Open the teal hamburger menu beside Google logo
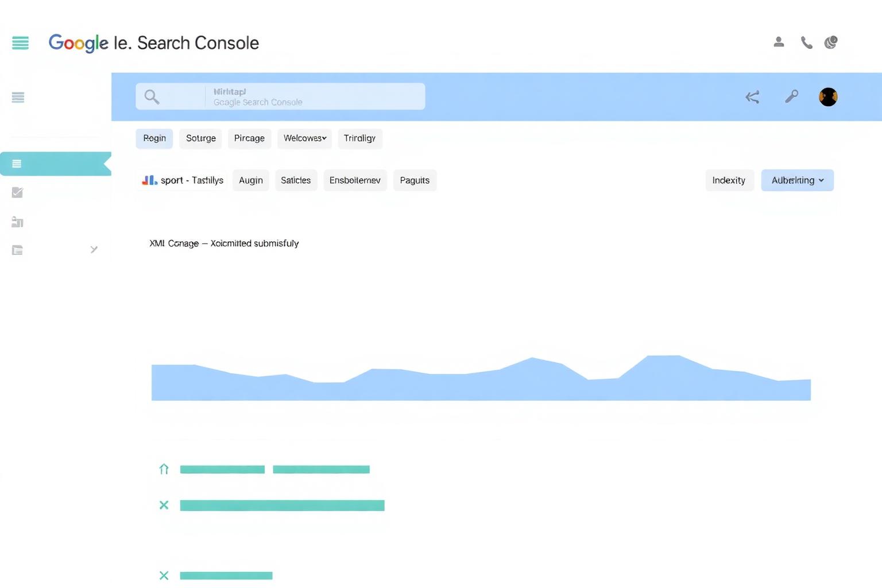Image resolution: width=882 pixels, height=588 pixels. pyautogui.click(x=20, y=43)
